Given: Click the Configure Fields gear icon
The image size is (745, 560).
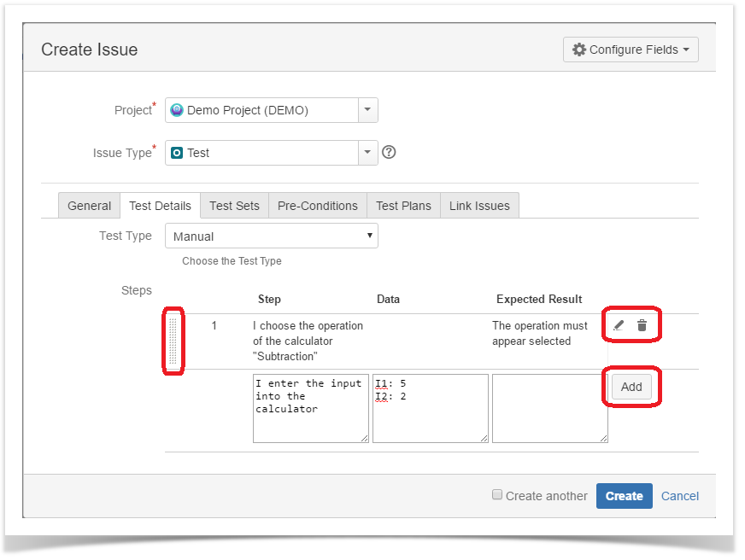Looking at the screenshot, I should (x=578, y=50).
